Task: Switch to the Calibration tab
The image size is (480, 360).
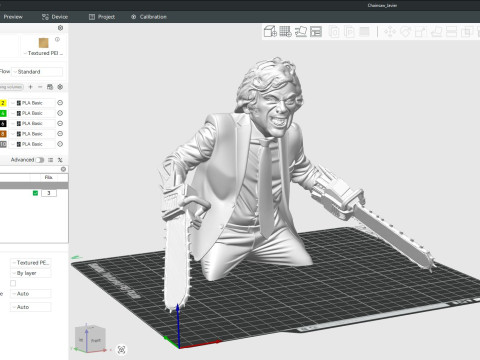Action: 149,17
